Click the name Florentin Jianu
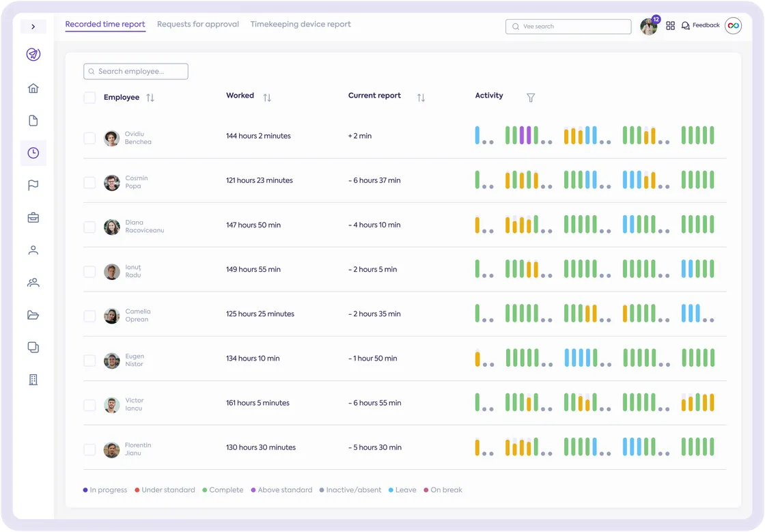 pyautogui.click(x=138, y=449)
